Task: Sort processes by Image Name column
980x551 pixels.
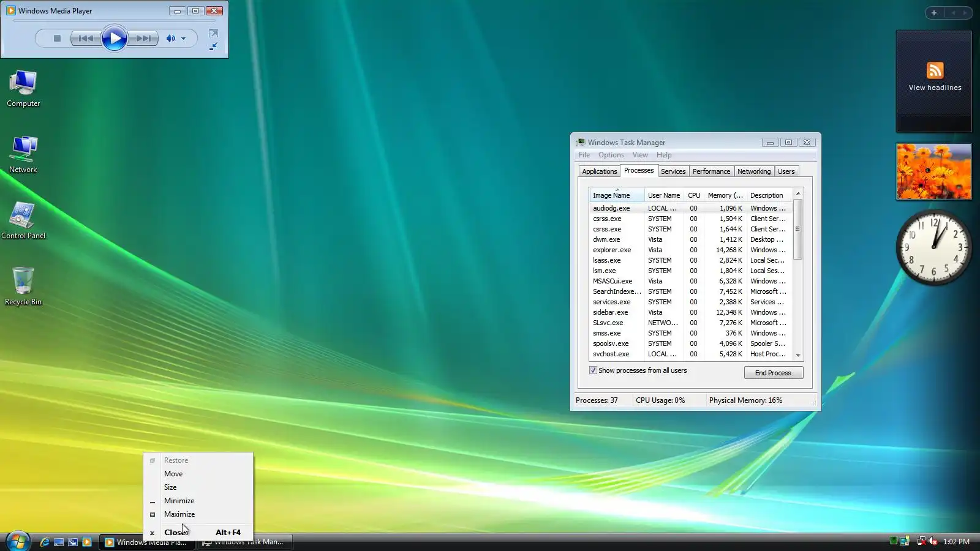Action: coord(617,195)
